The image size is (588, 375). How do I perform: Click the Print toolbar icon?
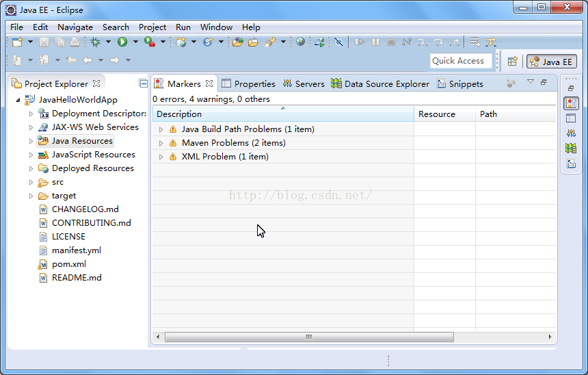[x=75, y=42]
